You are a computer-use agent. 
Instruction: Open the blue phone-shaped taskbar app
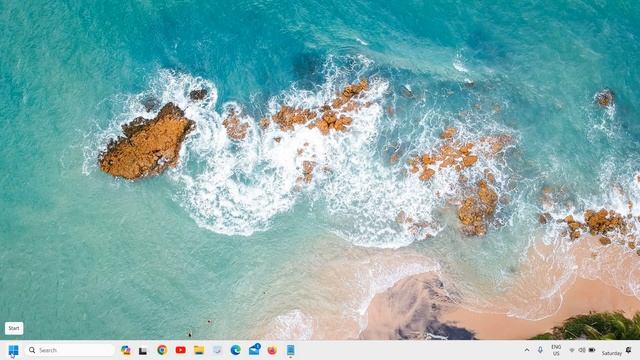click(x=291, y=350)
